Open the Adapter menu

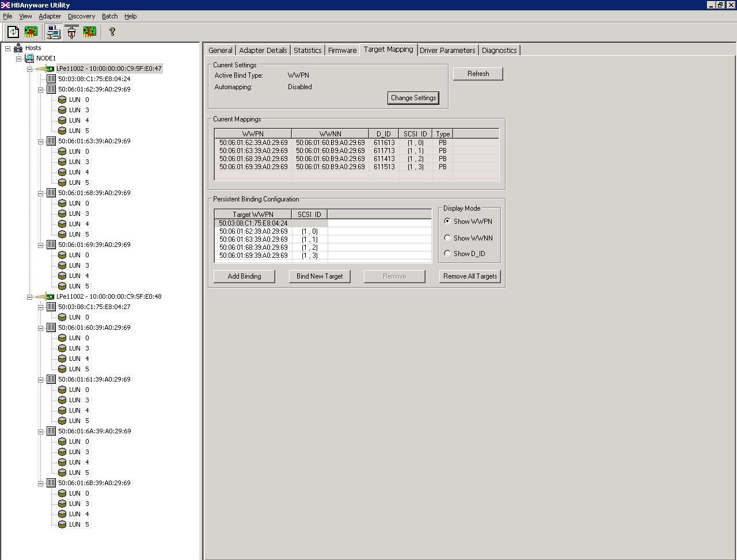point(50,16)
